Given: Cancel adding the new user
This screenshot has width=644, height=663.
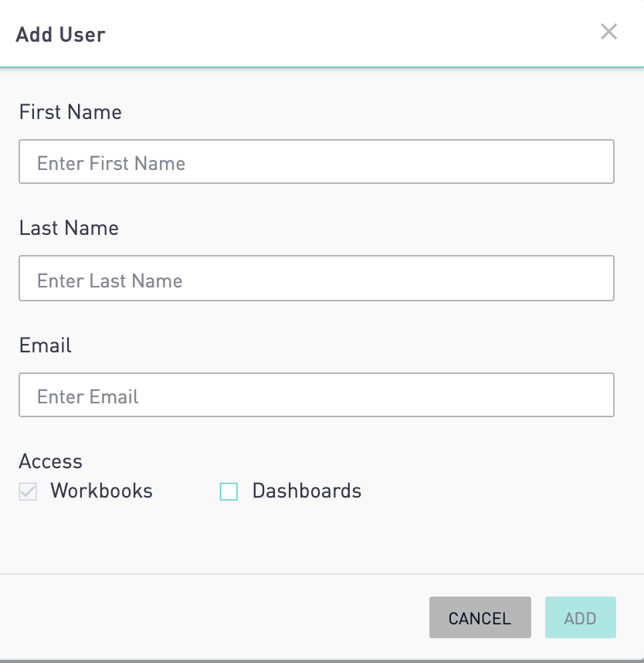Looking at the screenshot, I should pyautogui.click(x=480, y=617).
